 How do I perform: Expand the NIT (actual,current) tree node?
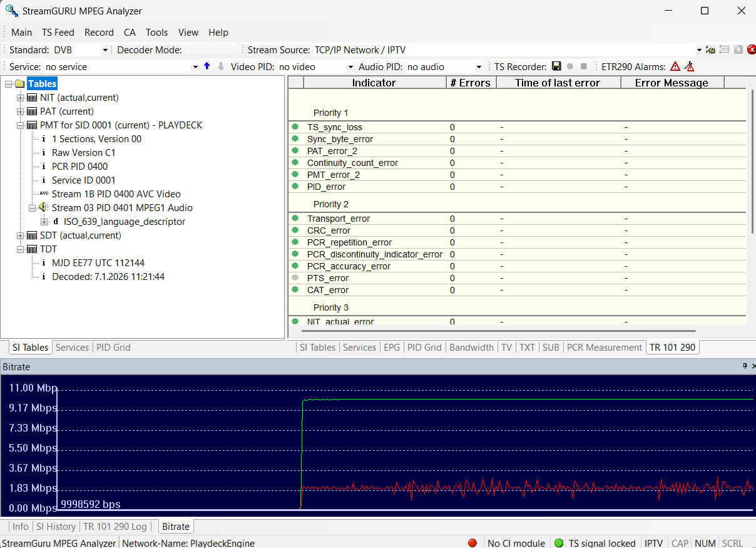coord(21,98)
